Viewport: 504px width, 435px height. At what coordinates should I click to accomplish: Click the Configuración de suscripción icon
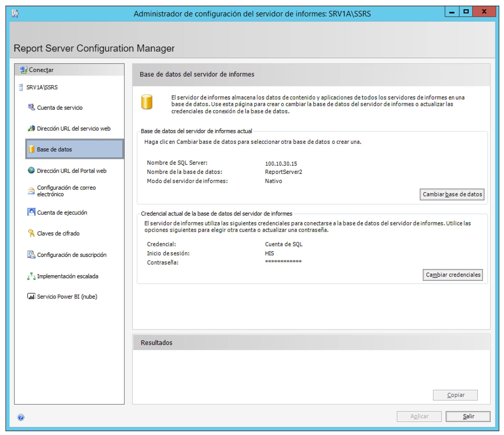tap(31, 255)
